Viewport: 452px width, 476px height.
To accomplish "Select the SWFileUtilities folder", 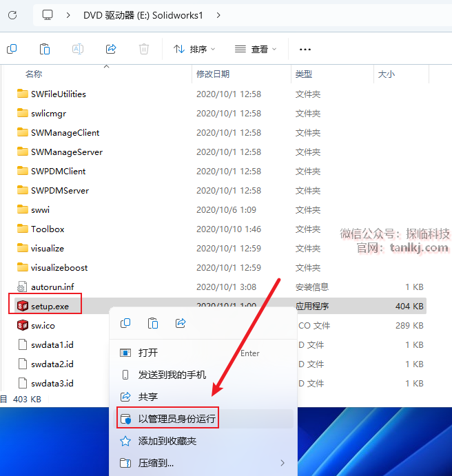I will pos(59,94).
